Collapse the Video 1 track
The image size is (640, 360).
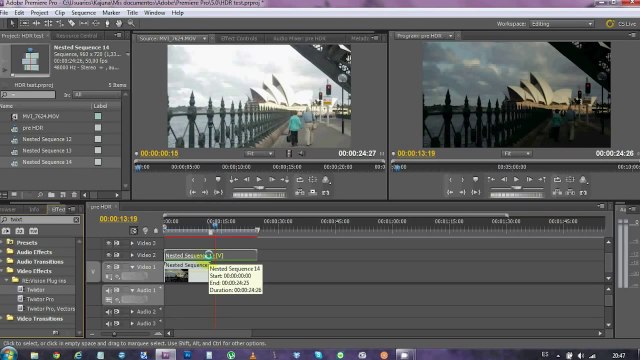pyautogui.click(x=132, y=267)
